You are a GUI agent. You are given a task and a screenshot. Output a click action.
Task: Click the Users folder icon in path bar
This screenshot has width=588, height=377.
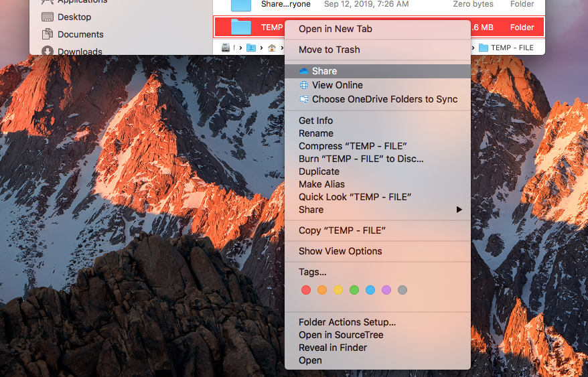tap(251, 48)
